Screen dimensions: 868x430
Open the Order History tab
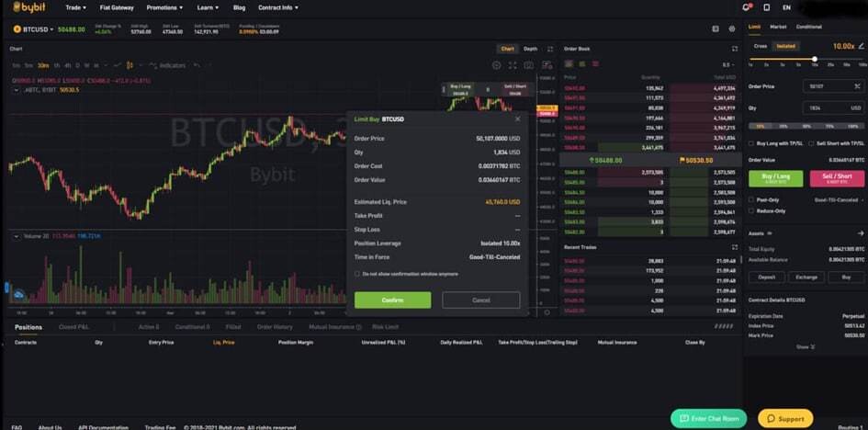[275, 327]
